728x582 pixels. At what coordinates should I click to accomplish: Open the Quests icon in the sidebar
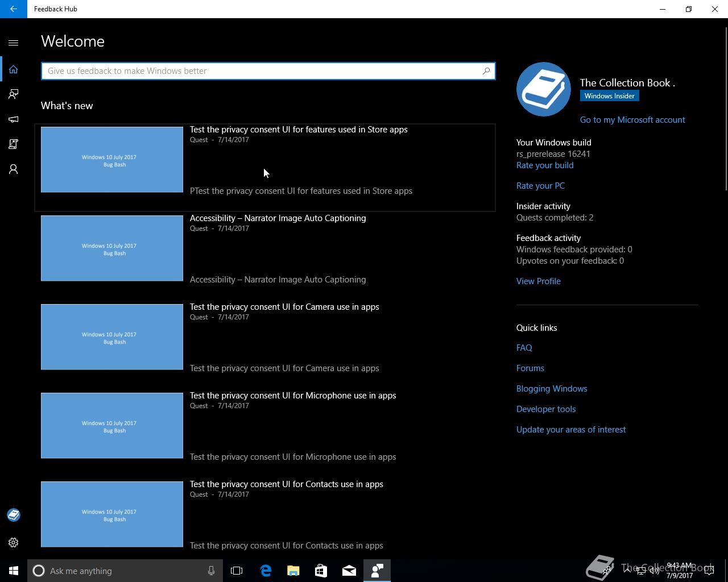[14, 144]
